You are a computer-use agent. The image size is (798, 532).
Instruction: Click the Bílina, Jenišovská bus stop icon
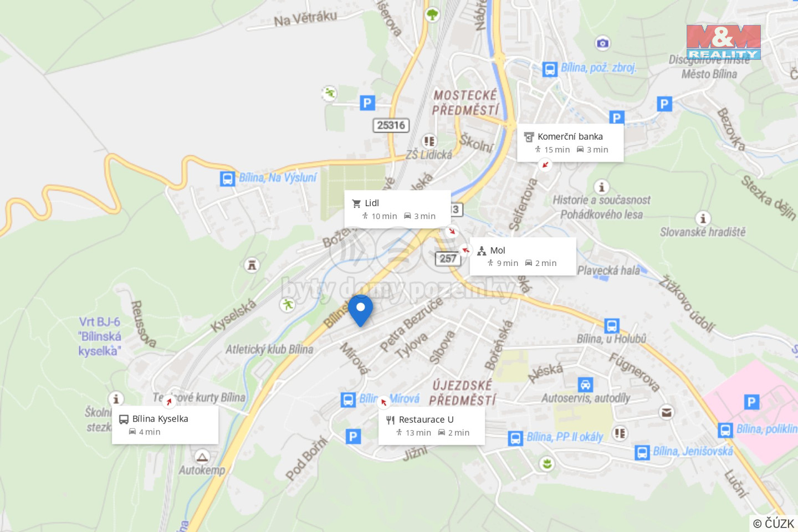[642, 453]
